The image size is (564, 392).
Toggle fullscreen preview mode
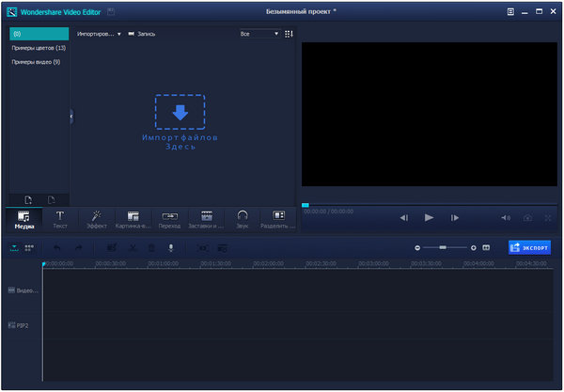coord(547,217)
